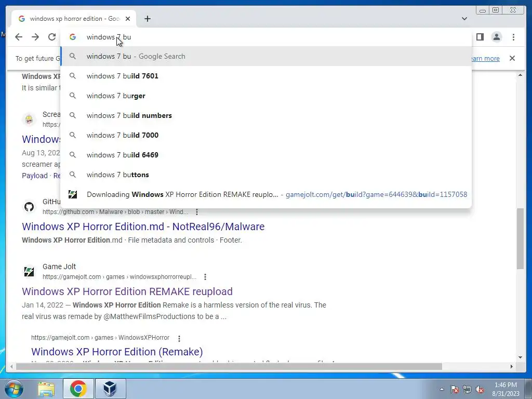Reload the current page
532x399 pixels.
(52, 37)
